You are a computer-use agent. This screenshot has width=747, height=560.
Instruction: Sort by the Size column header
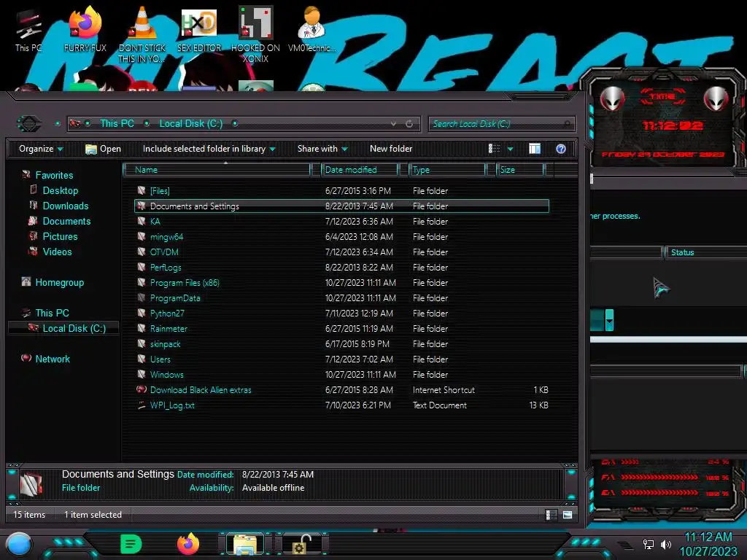[520, 169]
